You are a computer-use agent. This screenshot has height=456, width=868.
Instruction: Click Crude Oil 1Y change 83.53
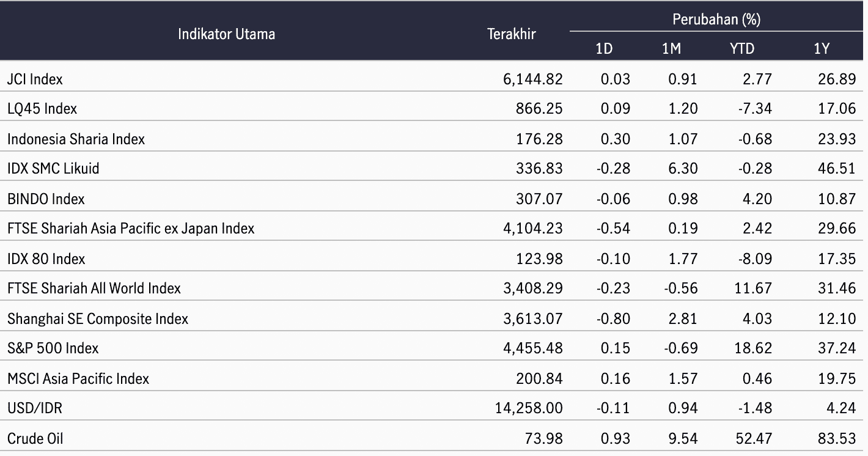[x=837, y=438]
